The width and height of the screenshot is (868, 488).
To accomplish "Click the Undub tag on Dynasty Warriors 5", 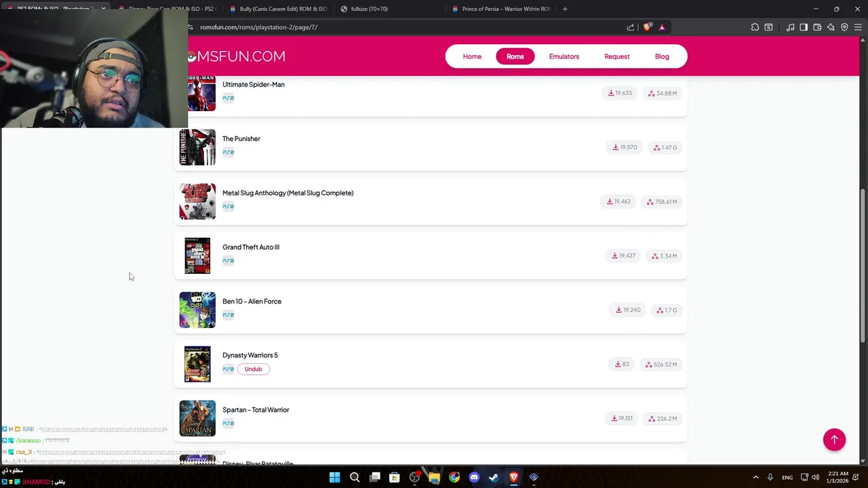I will [x=253, y=369].
